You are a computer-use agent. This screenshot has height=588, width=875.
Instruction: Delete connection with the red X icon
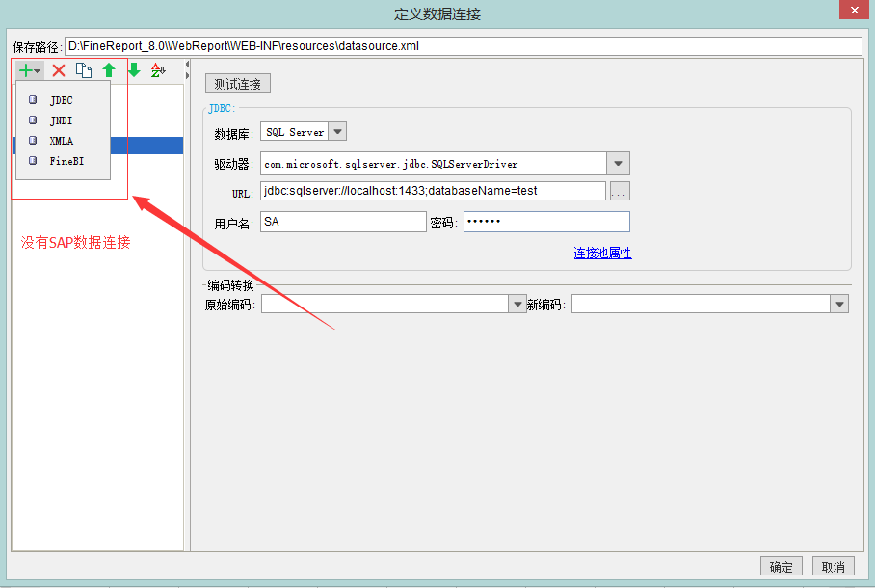[59, 71]
